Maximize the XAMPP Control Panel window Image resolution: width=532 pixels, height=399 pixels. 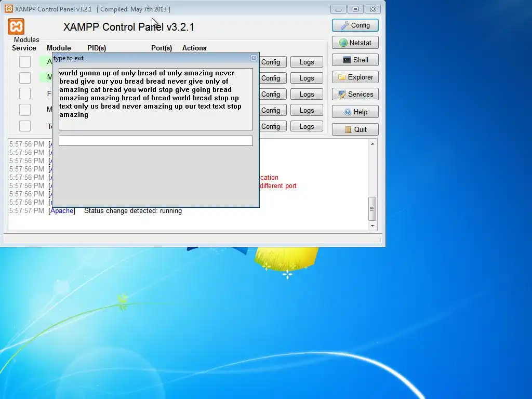click(x=355, y=9)
